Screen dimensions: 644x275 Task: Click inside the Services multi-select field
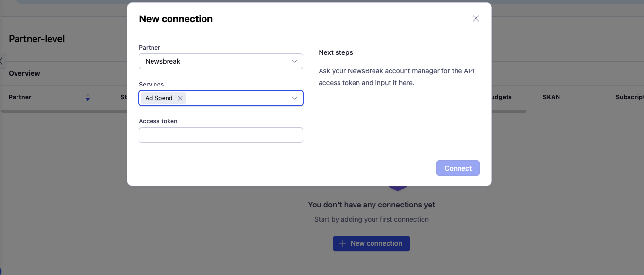point(238,98)
